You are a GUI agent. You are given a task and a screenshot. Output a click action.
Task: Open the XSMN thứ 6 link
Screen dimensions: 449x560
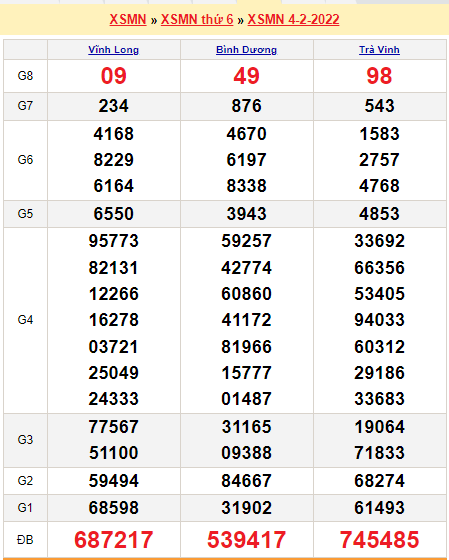pos(197,19)
